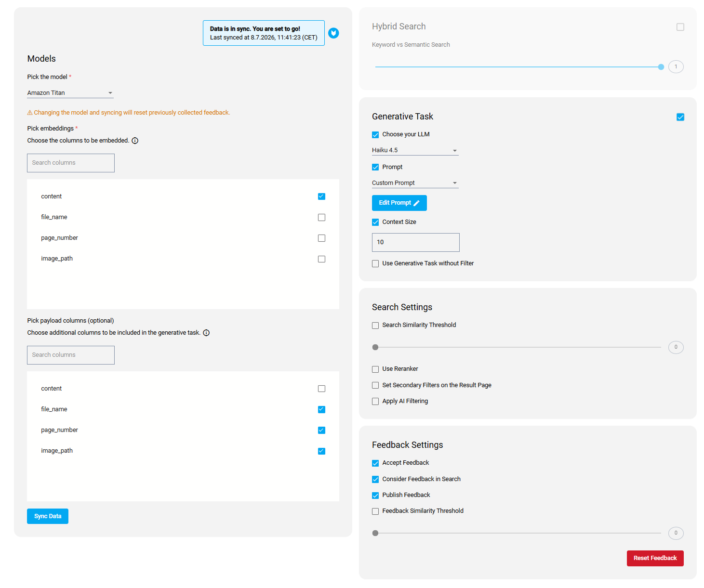Viewport: 704px width, 588px height.
Task: Click the 'Search Settings' heading
Action: [402, 307]
